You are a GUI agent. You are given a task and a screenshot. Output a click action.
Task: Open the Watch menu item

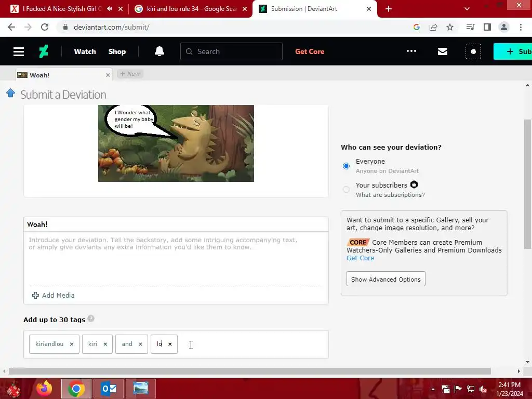85,51
